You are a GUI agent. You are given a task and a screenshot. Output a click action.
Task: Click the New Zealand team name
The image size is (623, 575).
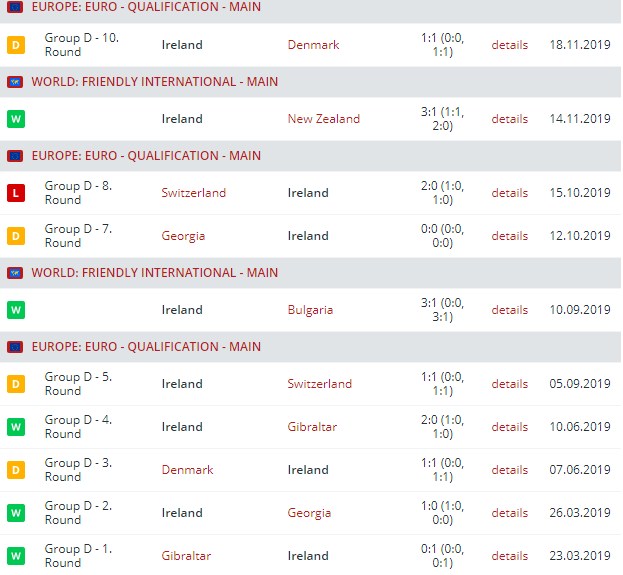point(323,119)
